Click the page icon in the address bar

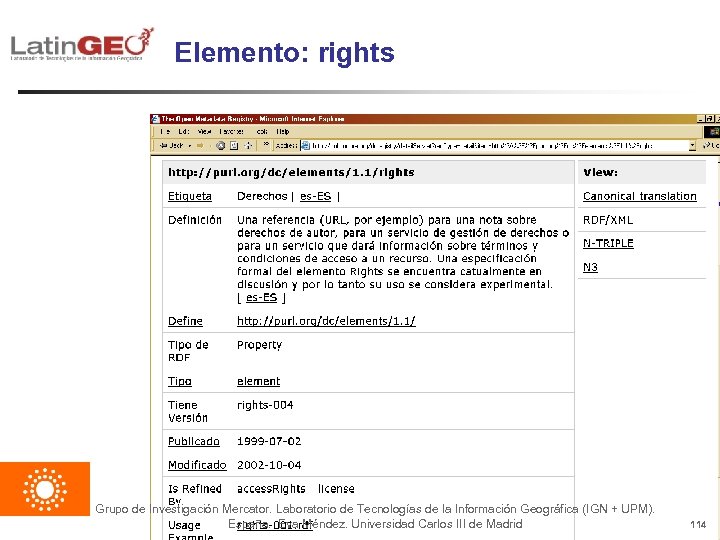tap(305, 146)
